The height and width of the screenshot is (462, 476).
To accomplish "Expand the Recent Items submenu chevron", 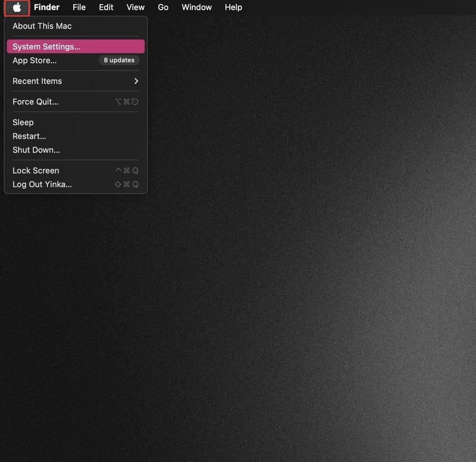I will pyautogui.click(x=136, y=81).
